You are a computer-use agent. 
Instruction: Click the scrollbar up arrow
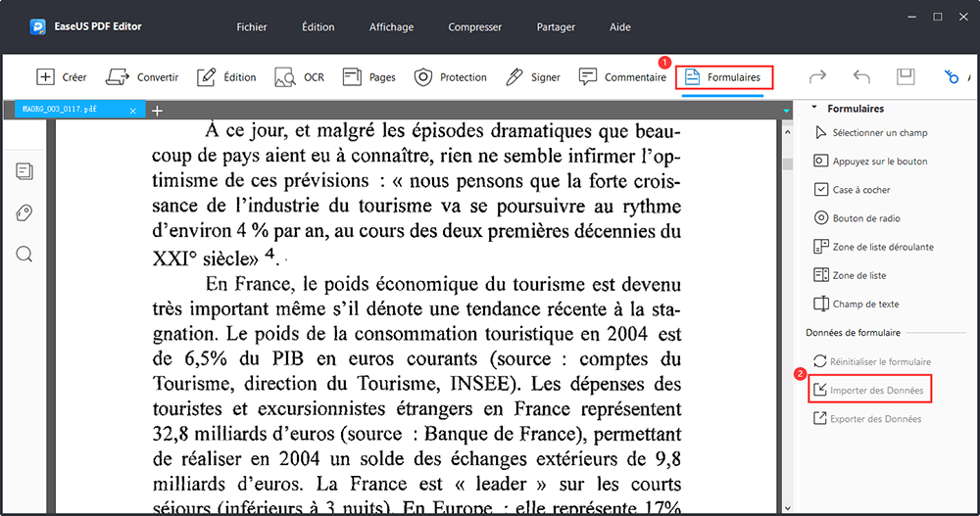click(x=788, y=132)
